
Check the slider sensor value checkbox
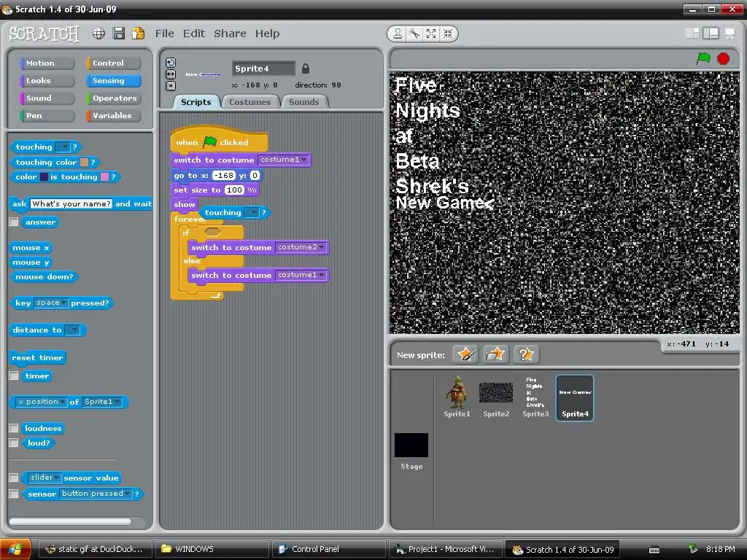pos(14,478)
